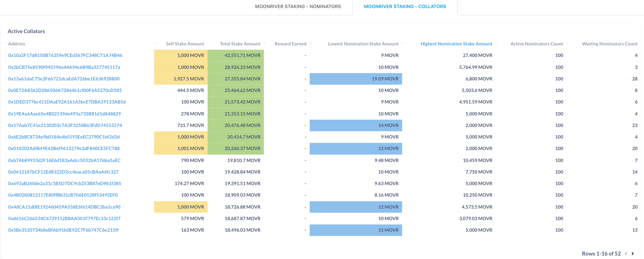Open the address link beginning 0x13a61daC75e2
The image size is (644, 259).
tap(64, 79)
